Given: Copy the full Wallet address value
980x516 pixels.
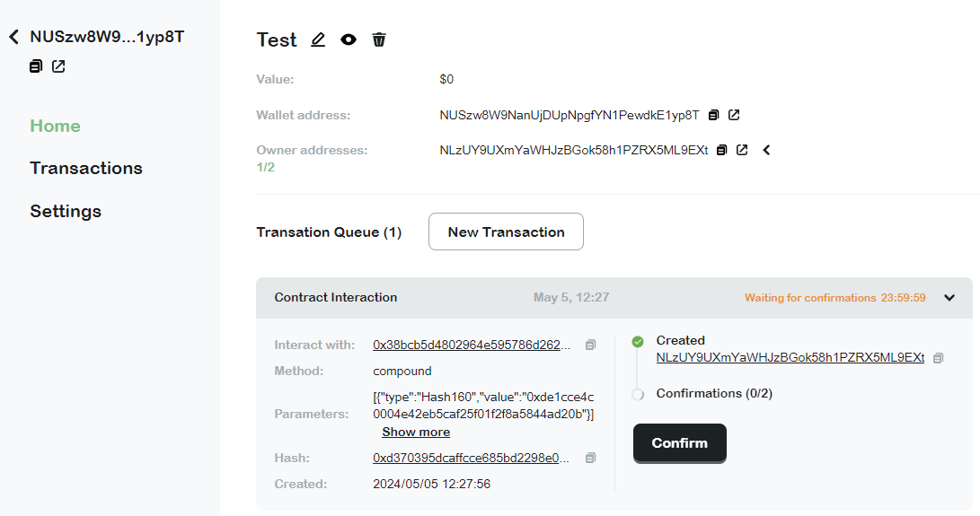Looking at the screenshot, I should click(x=714, y=115).
